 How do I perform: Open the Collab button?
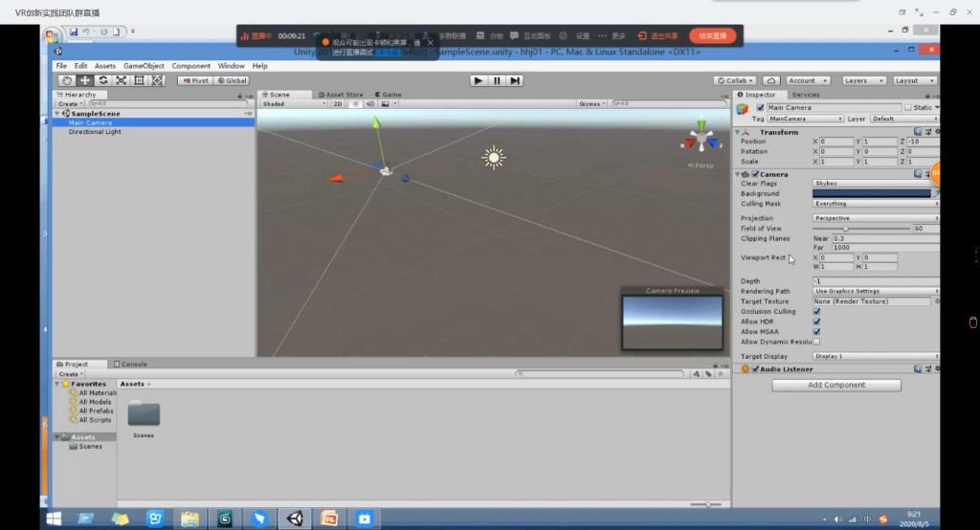(735, 80)
